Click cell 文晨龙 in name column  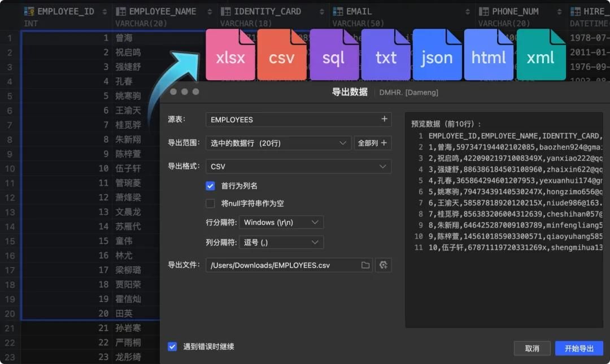(x=128, y=212)
